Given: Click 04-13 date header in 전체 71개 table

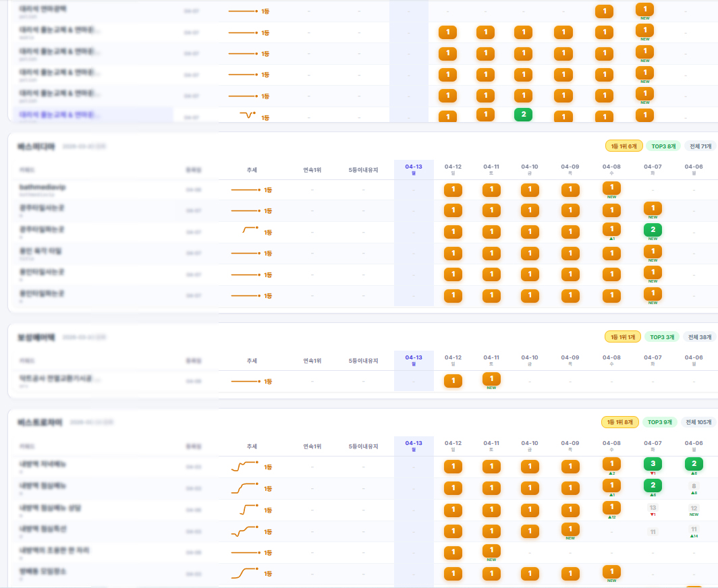Looking at the screenshot, I should [x=414, y=169].
